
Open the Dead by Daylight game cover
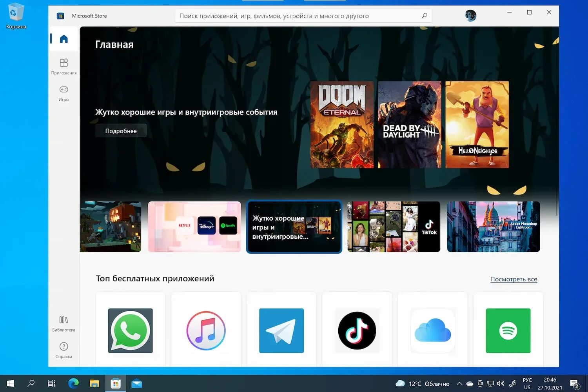pos(409,125)
